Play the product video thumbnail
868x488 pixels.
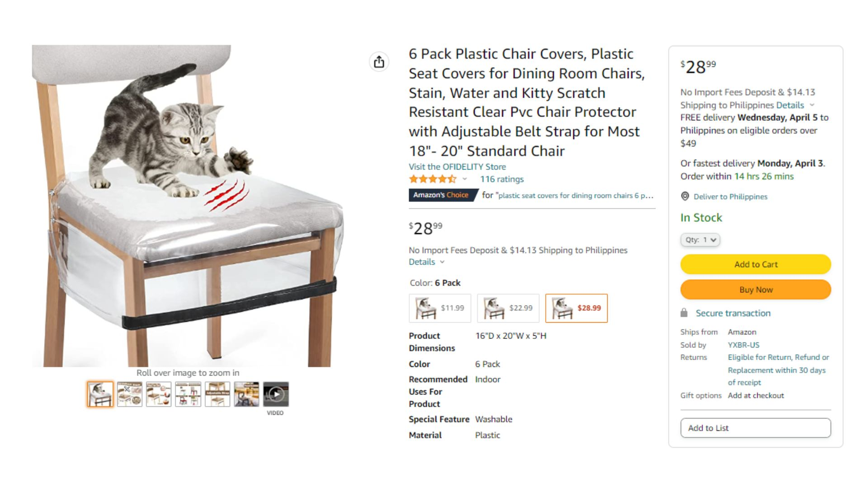pyautogui.click(x=276, y=394)
